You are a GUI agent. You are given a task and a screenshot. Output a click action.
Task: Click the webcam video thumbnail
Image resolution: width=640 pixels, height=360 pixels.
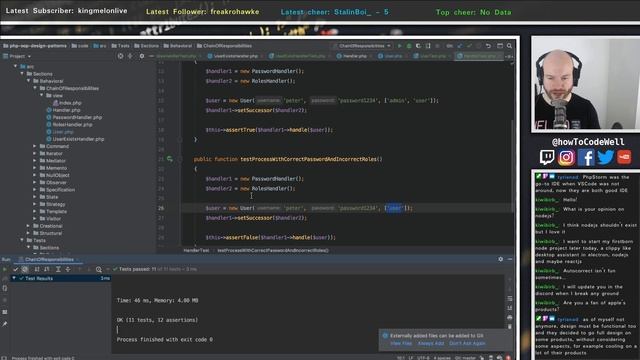pyautogui.click(x=586, y=84)
